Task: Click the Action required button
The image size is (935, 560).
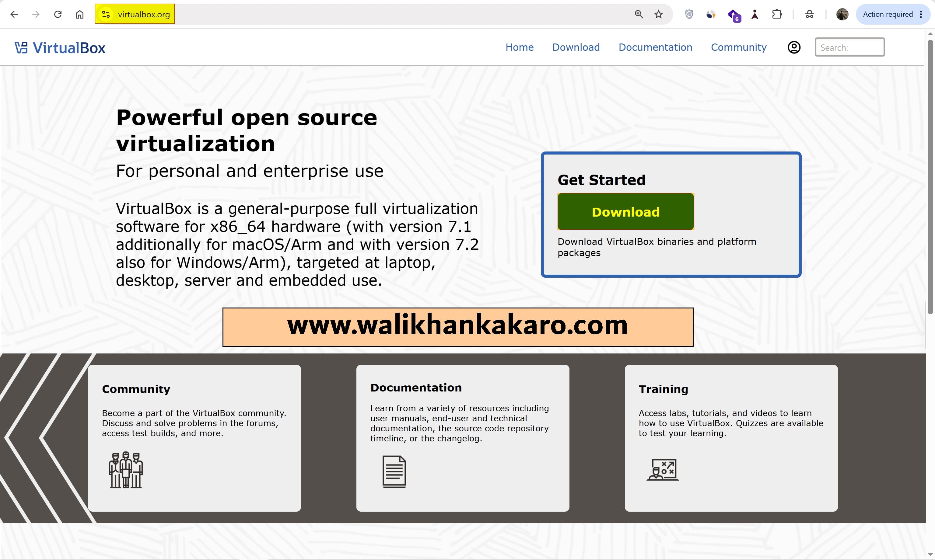Action: 893,14
